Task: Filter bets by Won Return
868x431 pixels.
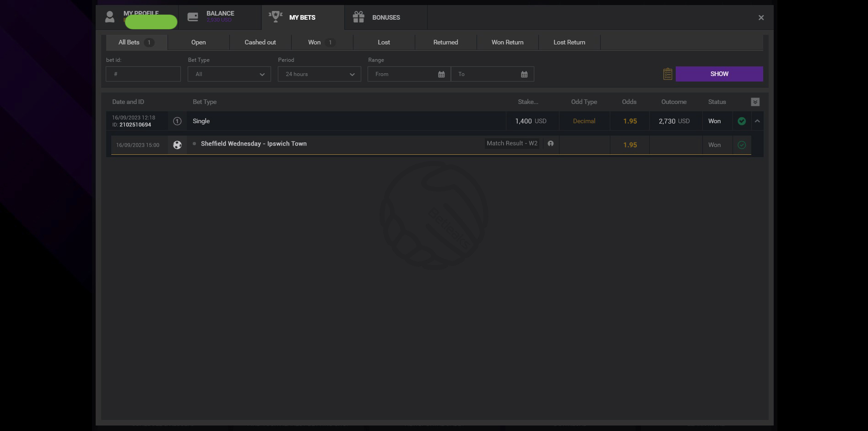Action: [507, 42]
